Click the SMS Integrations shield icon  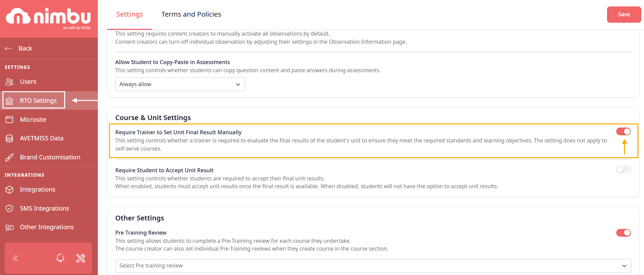(x=10, y=209)
